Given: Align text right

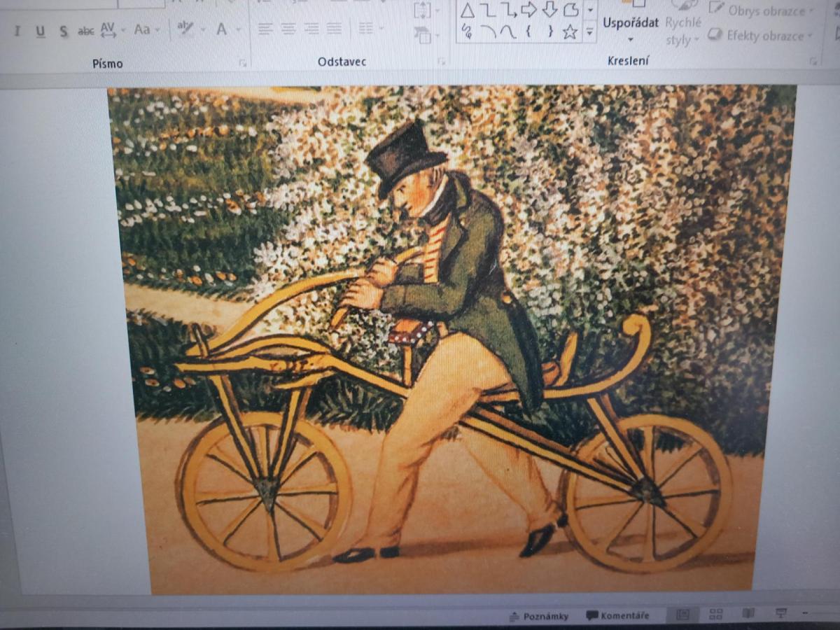Looking at the screenshot, I should [x=311, y=29].
